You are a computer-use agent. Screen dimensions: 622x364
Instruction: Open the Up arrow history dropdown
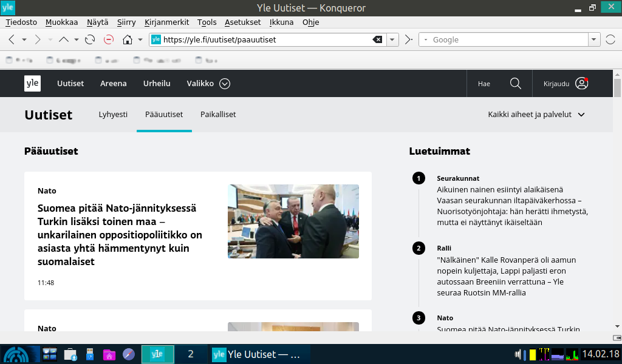click(76, 39)
